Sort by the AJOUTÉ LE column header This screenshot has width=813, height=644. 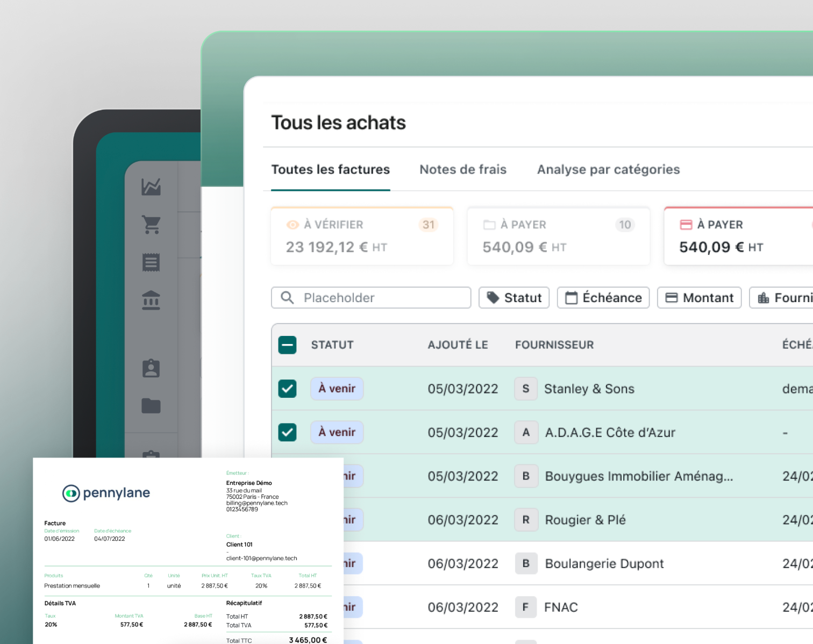click(458, 345)
